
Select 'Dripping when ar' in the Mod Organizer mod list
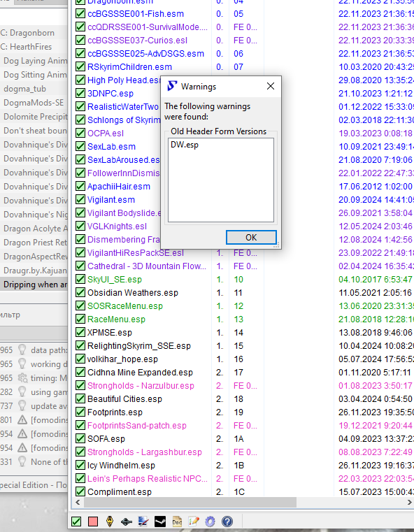click(x=34, y=285)
